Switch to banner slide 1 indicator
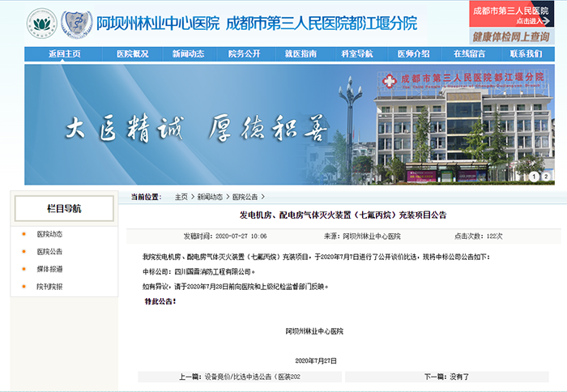Viewport: 567px width, 392px height. pyautogui.click(x=534, y=177)
